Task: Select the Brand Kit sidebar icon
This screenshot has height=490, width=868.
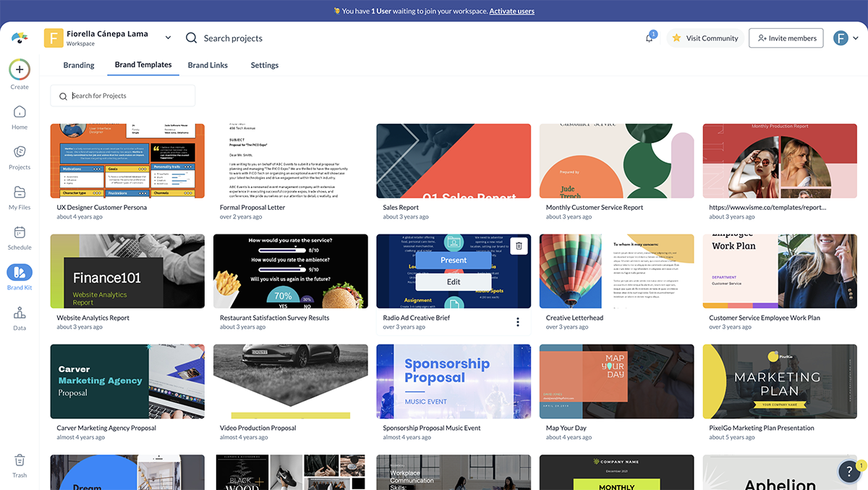Action: 20,272
